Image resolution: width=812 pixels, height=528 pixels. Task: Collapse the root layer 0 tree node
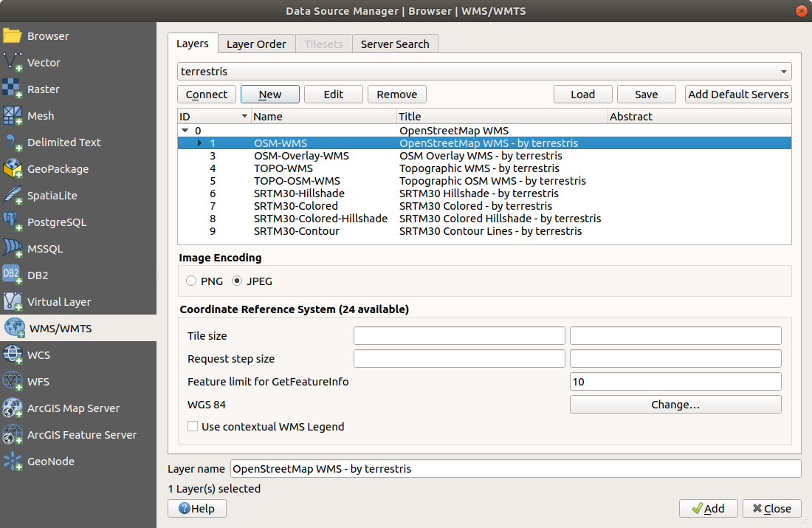click(185, 131)
